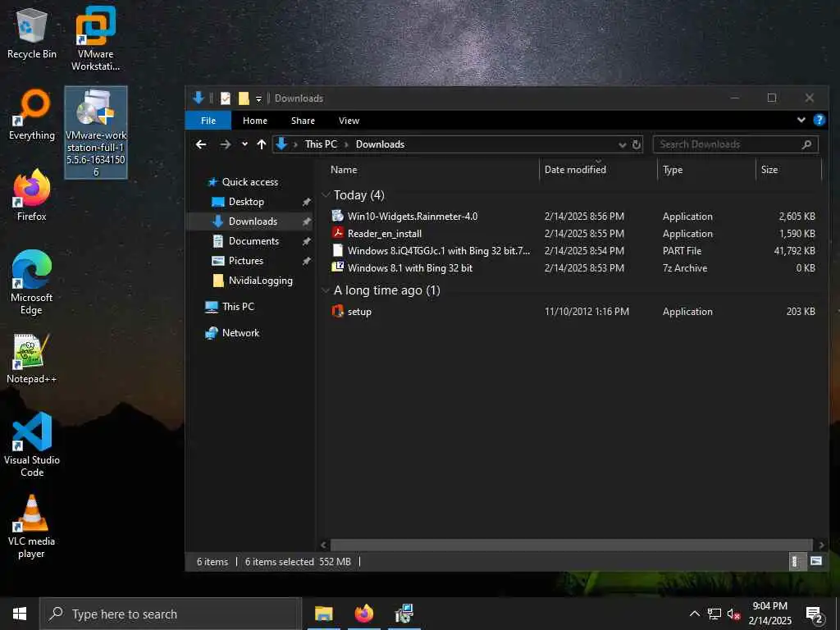
Task: Select This PC in navigation pane
Action: 239,307
